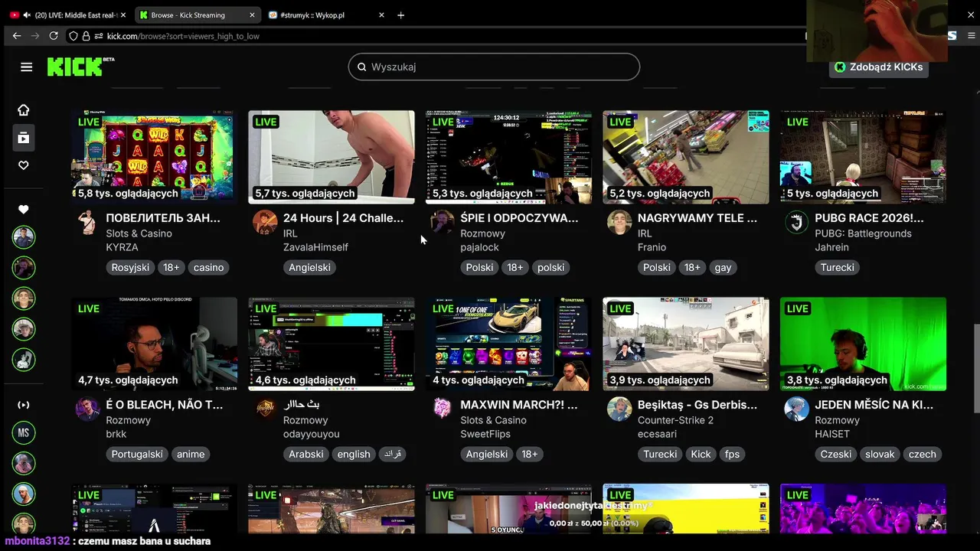Open the Following heart outline icon in sidebar
This screenshot has height=551, width=980.
(24, 165)
